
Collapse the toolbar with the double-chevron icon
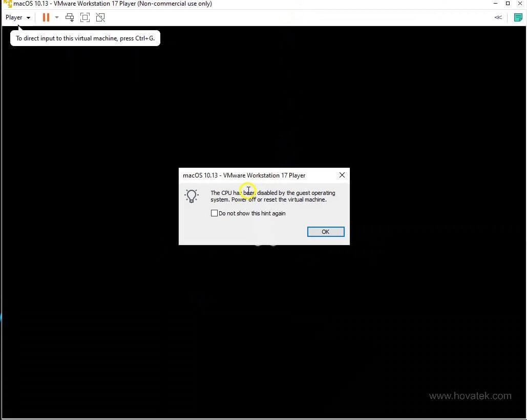click(x=497, y=17)
